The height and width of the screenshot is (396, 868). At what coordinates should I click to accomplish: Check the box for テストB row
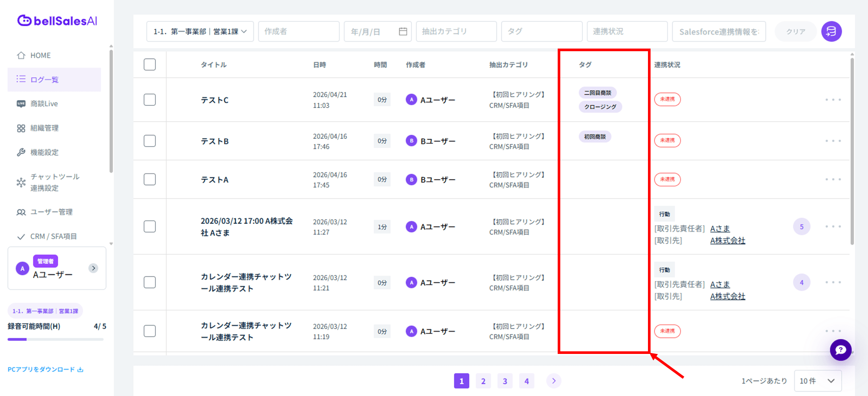coord(150,141)
